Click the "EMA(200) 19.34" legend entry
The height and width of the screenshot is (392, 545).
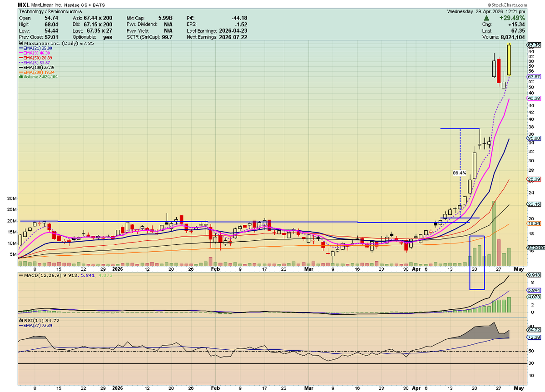tap(39, 72)
